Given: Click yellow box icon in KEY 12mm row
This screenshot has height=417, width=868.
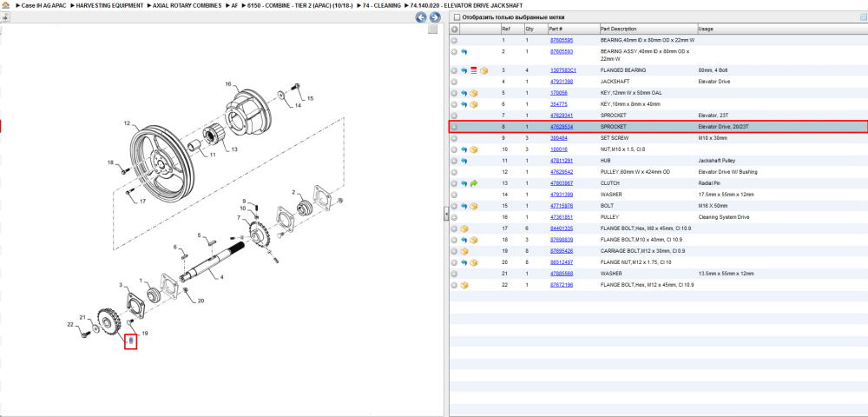Looking at the screenshot, I should [474, 93].
